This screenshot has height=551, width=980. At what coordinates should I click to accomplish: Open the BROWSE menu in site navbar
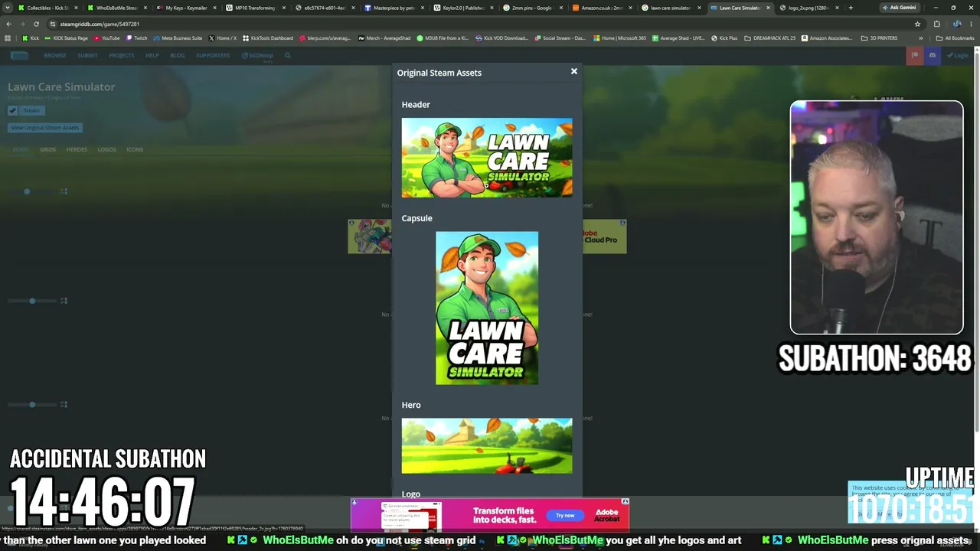pyautogui.click(x=55, y=55)
